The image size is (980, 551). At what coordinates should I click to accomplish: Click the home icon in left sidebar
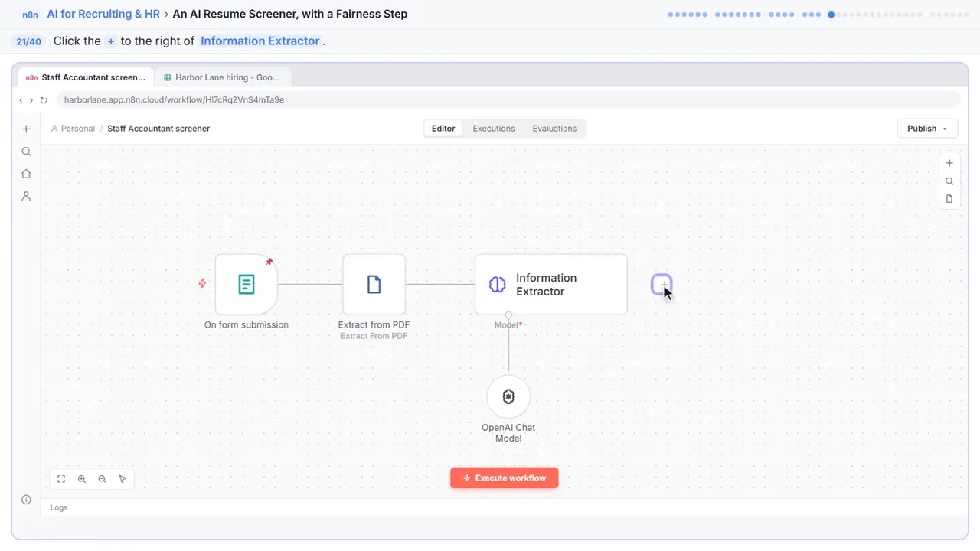point(26,174)
